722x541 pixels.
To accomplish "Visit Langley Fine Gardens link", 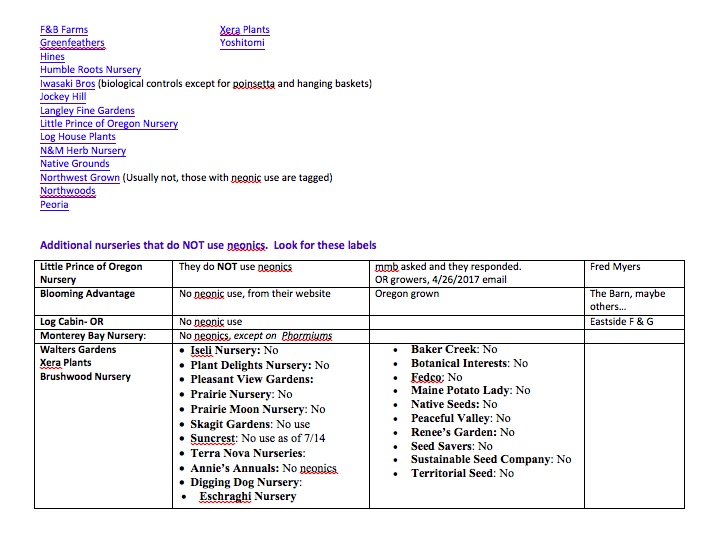I will tap(87, 111).
